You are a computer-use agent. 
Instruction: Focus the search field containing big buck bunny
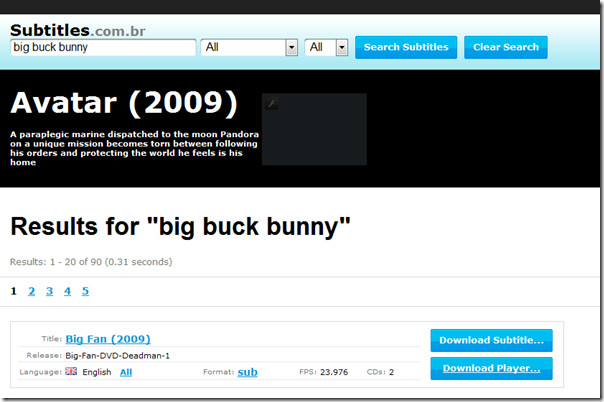103,47
